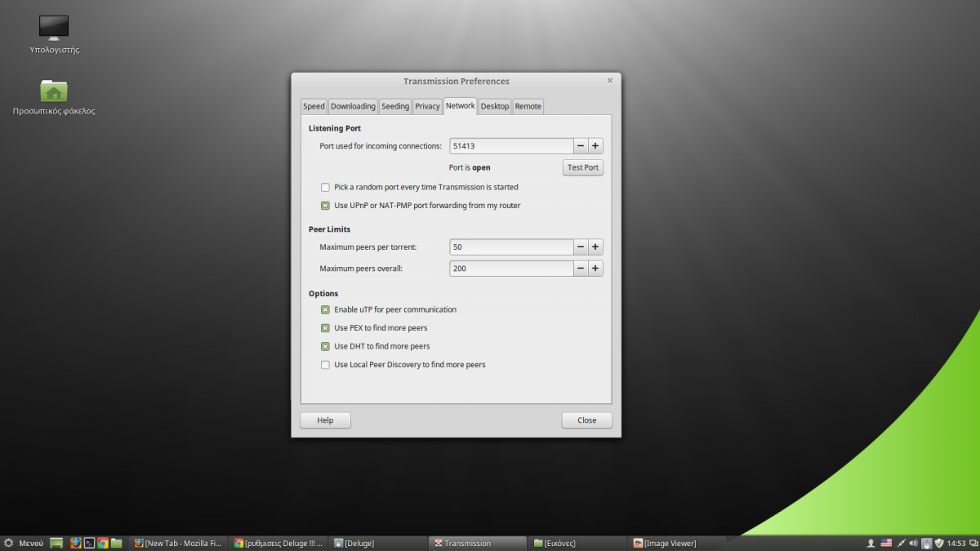Open the Seeding tab
The image size is (980, 551).
pos(395,106)
